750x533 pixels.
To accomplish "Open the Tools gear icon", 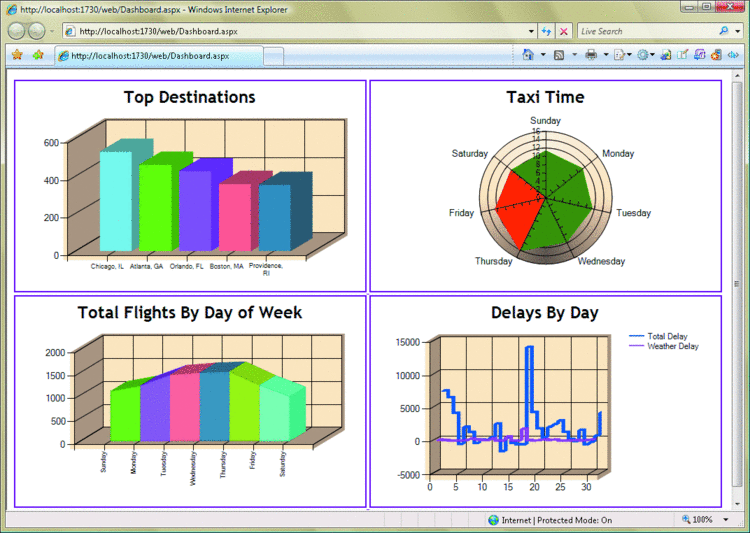I will tap(643, 55).
